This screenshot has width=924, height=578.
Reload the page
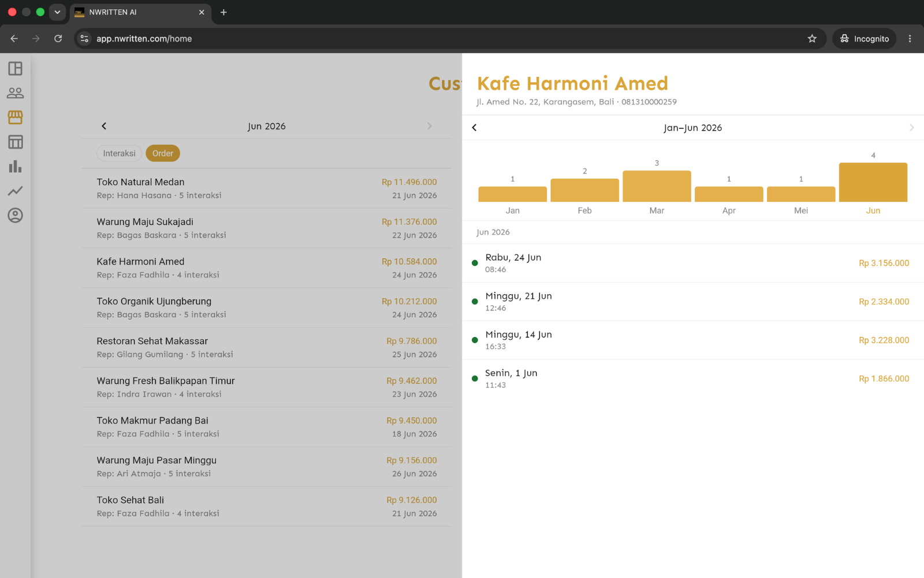point(58,39)
